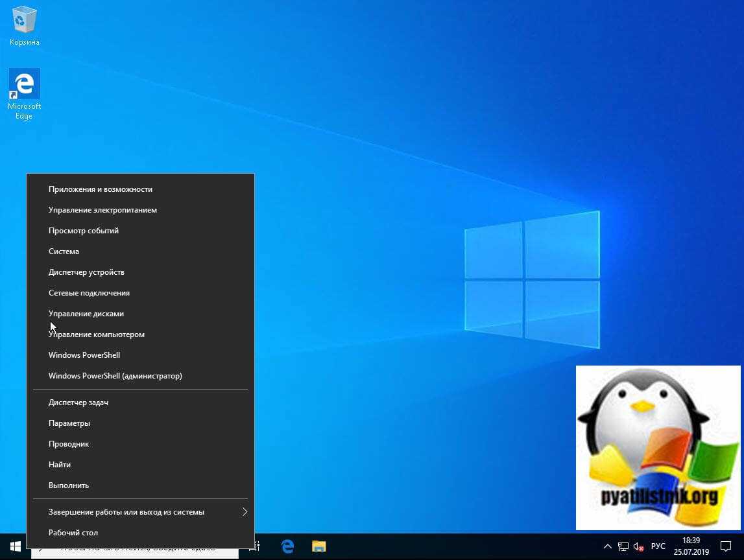
Task: Click the pyatilistnik.org penguin logo image
Action: 658,447
